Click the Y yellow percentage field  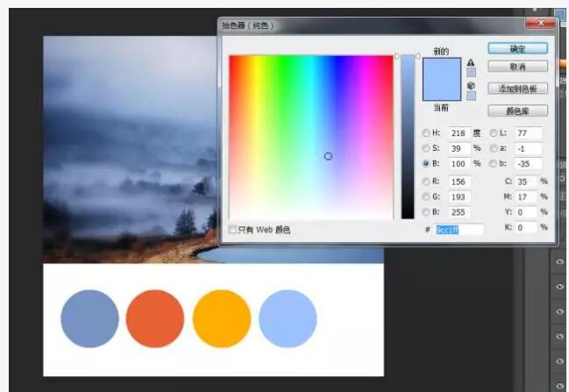pyautogui.click(x=525, y=212)
